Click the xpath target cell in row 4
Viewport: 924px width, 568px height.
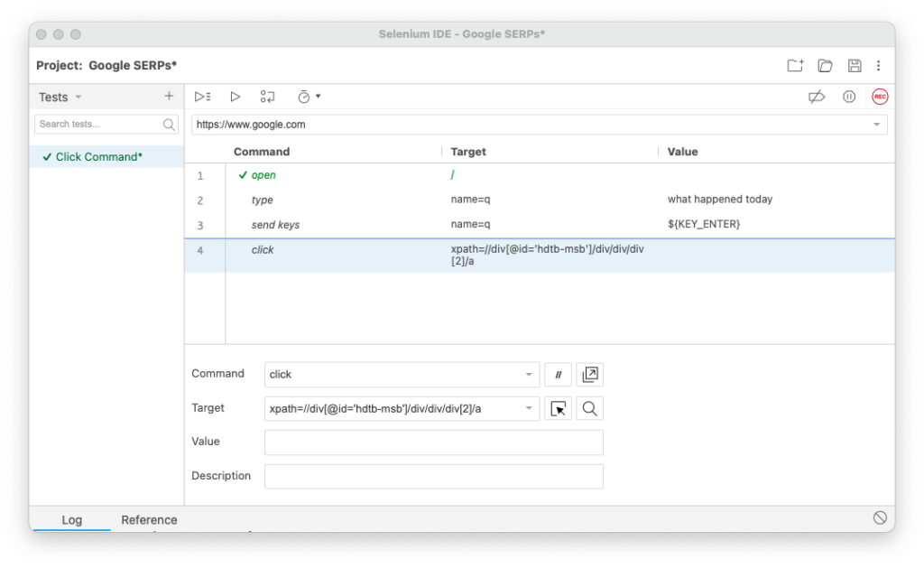click(548, 255)
